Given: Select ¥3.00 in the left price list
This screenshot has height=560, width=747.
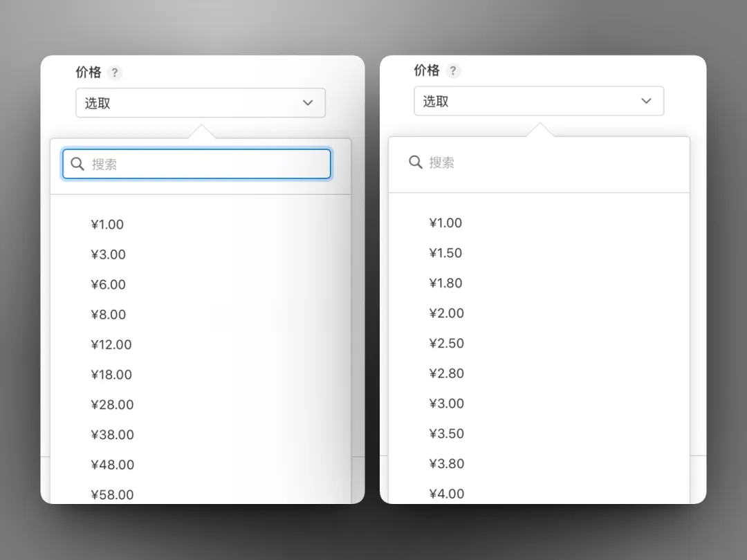Looking at the screenshot, I should click(x=108, y=254).
